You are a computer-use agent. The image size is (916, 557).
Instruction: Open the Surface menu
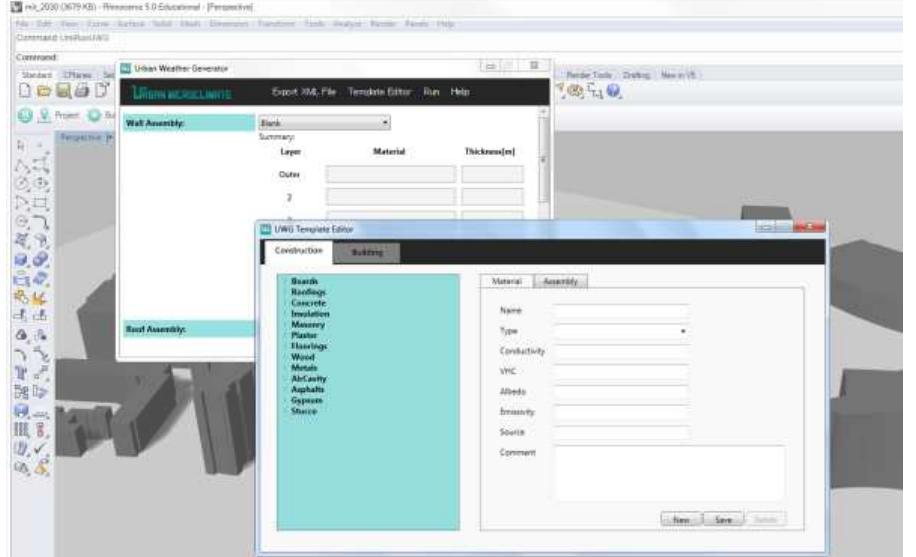(131, 24)
